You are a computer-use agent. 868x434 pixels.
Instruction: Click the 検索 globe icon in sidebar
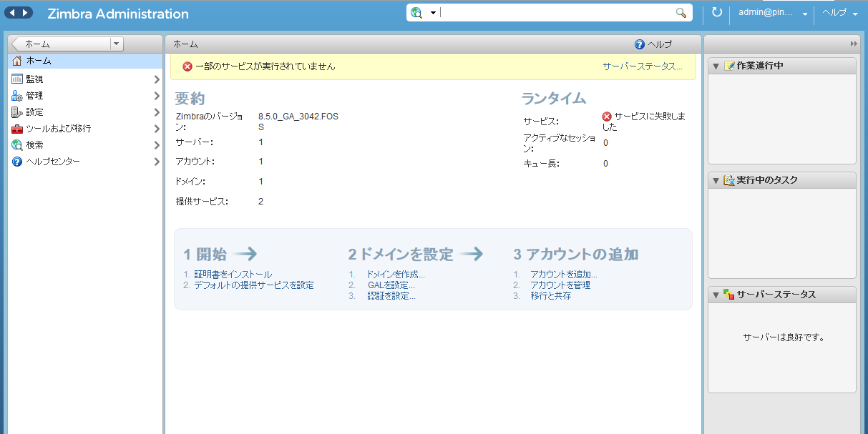click(17, 145)
